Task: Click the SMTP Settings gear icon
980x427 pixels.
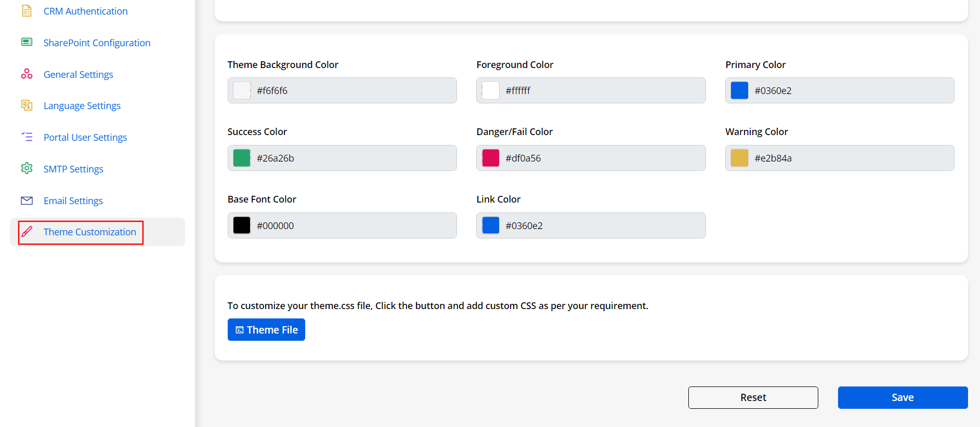Action: point(27,168)
